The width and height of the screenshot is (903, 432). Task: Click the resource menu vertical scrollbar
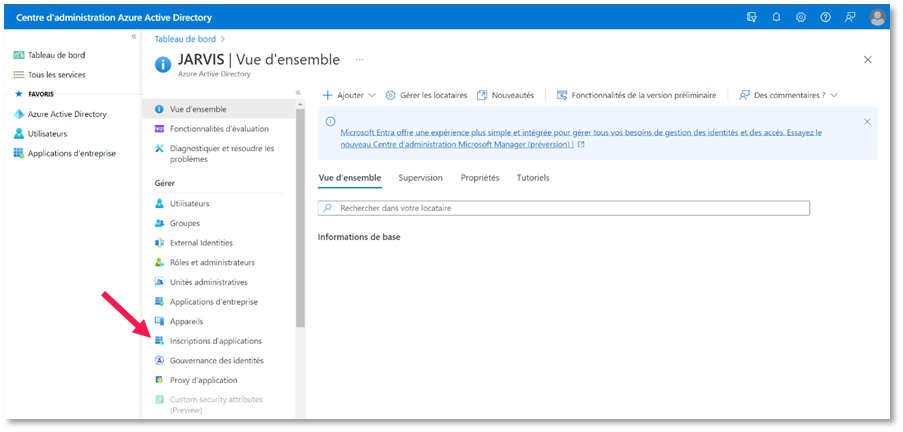pyautogui.click(x=300, y=219)
